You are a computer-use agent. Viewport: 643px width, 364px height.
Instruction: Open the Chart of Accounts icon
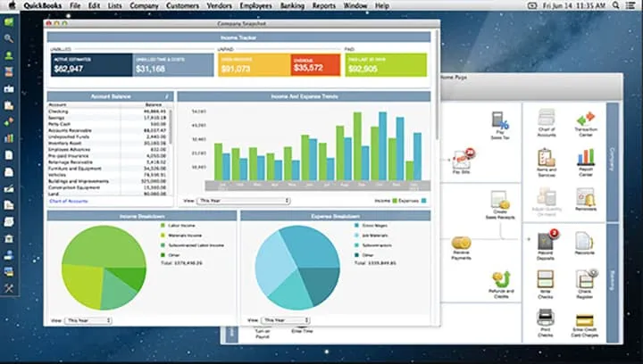[546, 119]
